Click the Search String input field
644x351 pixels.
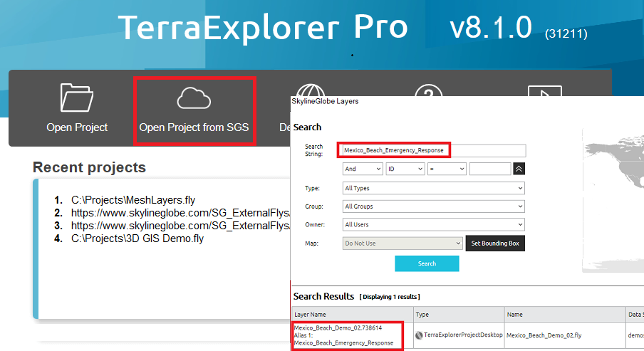[434, 150]
